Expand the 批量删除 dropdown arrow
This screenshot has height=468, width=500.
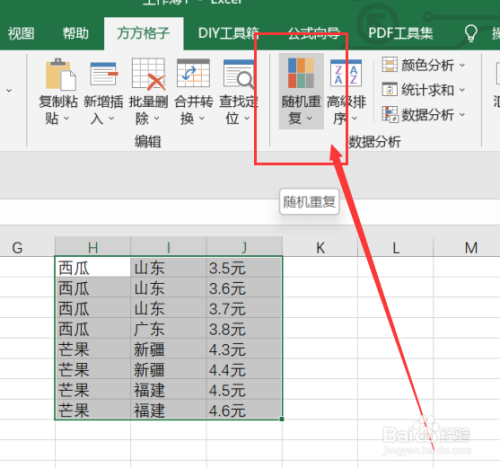156,118
